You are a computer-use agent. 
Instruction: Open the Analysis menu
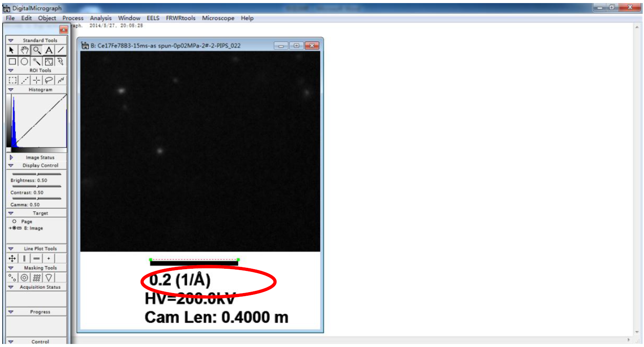(x=101, y=18)
